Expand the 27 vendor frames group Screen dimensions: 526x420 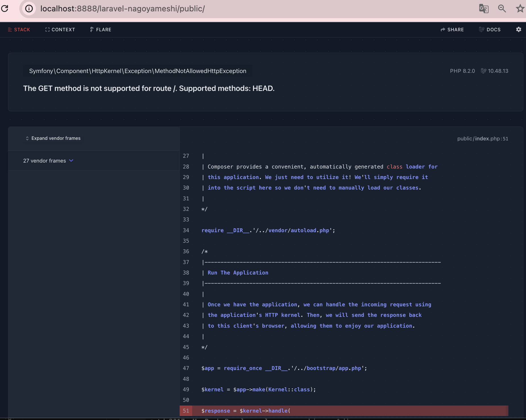pos(48,161)
